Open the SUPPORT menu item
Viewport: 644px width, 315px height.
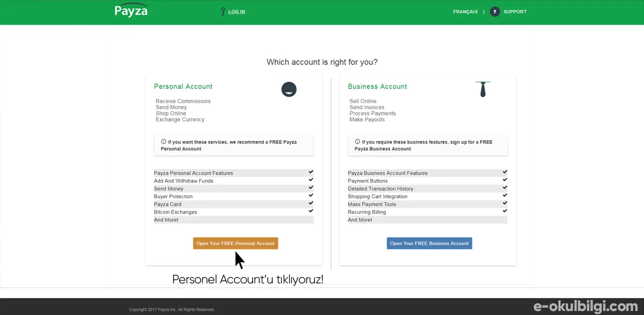(515, 12)
